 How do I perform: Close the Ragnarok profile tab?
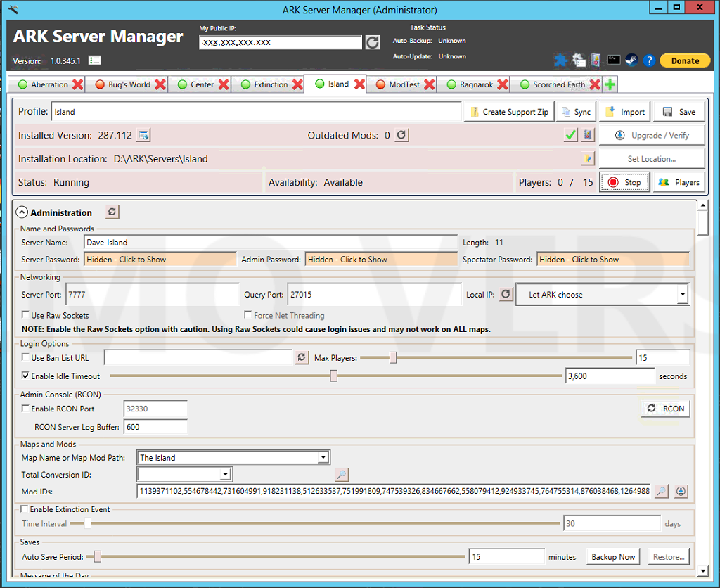click(503, 84)
